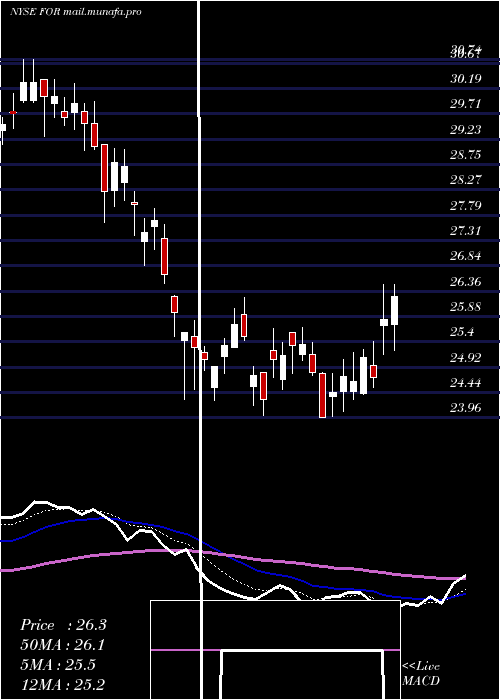
Task: Click the Price : 26.3 readout
Action: point(63,625)
